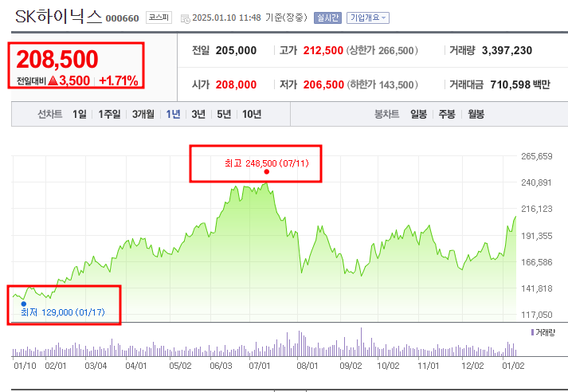Click the 거래량 legend below the chart
This screenshot has width=568, height=392.
point(543,332)
